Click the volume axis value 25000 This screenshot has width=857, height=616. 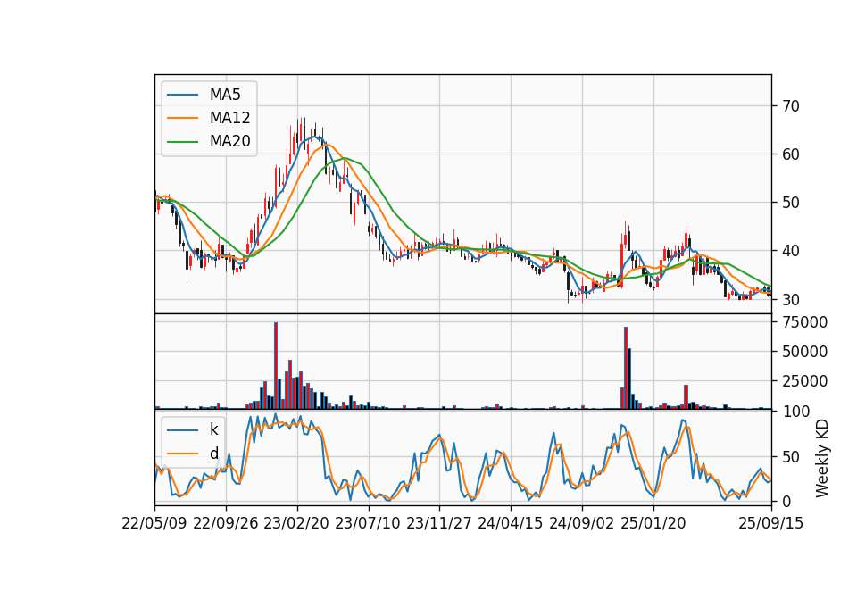coord(804,381)
